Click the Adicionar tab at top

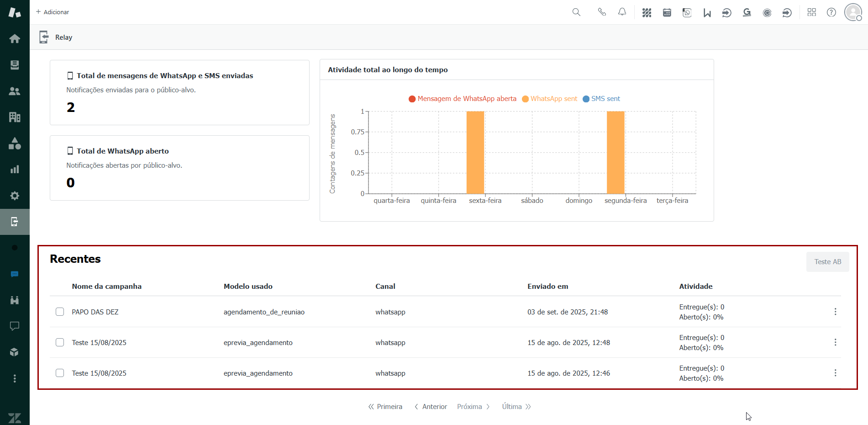coord(53,12)
